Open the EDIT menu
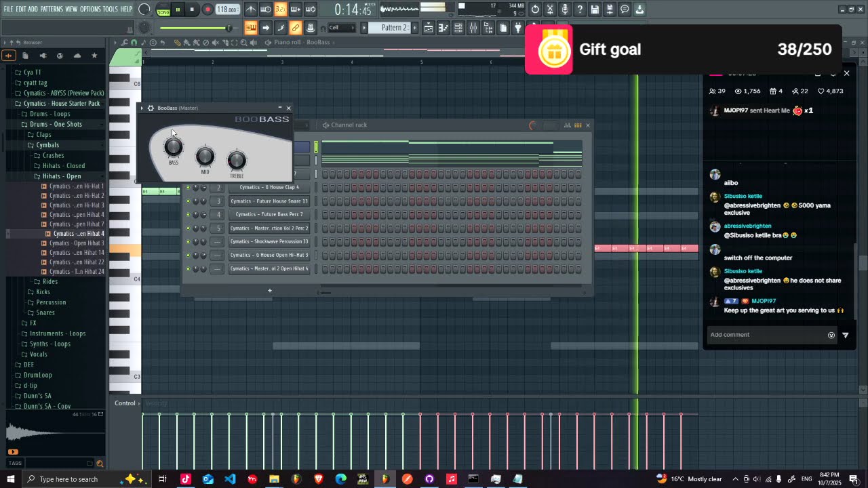 (x=21, y=9)
